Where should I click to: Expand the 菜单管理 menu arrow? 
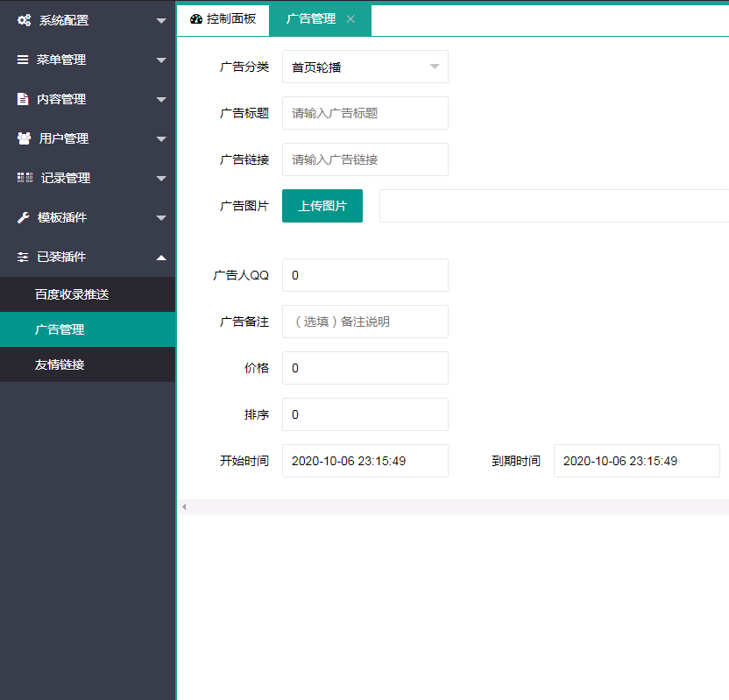click(x=161, y=60)
